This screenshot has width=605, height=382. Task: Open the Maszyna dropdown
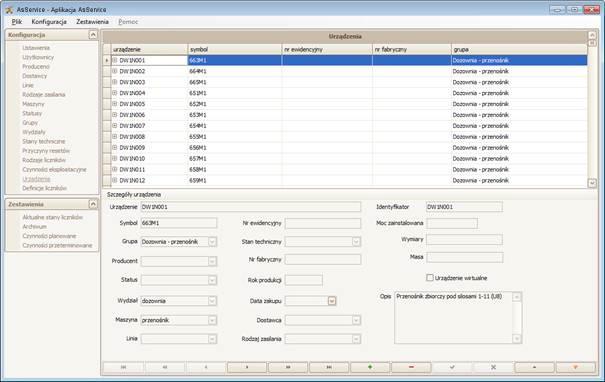212,320
